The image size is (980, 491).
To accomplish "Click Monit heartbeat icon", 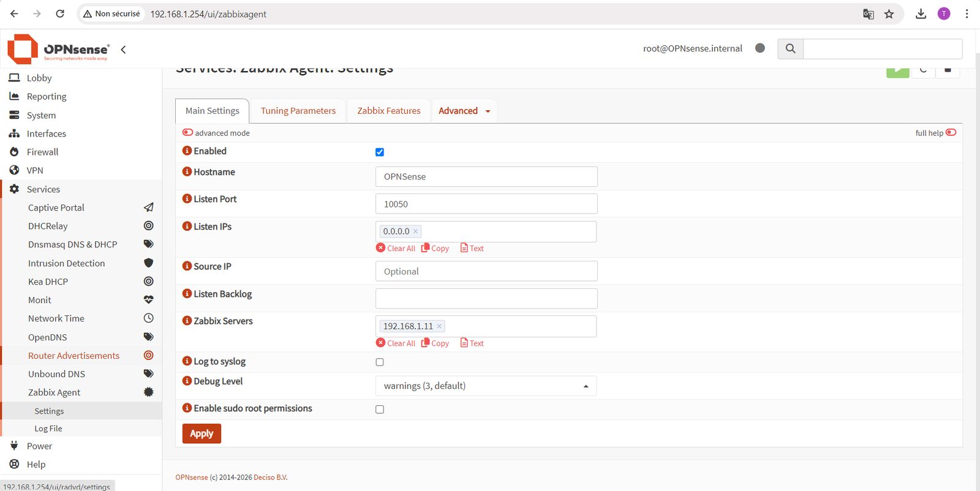I will [148, 300].
